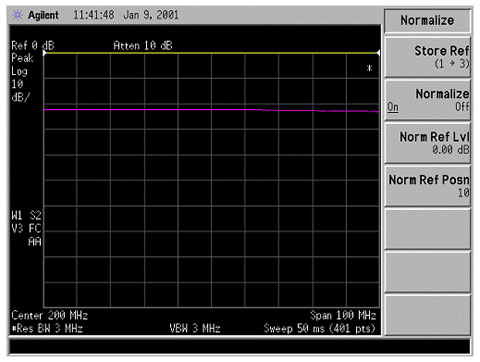Toggle the Normalize On/Off softkey
Screen dimensions: 480x362
[428, 100]
